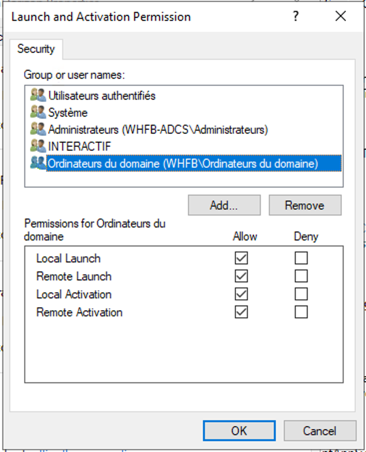Viewport: 366px width, 452px height.
Task: Click the Ordinateurs du domaine group icon
Action: click(x=38, y=163)
